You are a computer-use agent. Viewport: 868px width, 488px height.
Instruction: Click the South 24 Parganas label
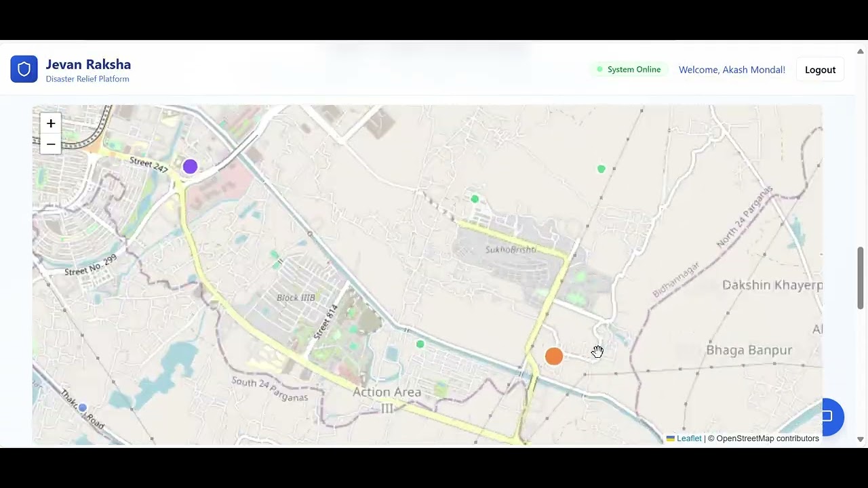269,390
